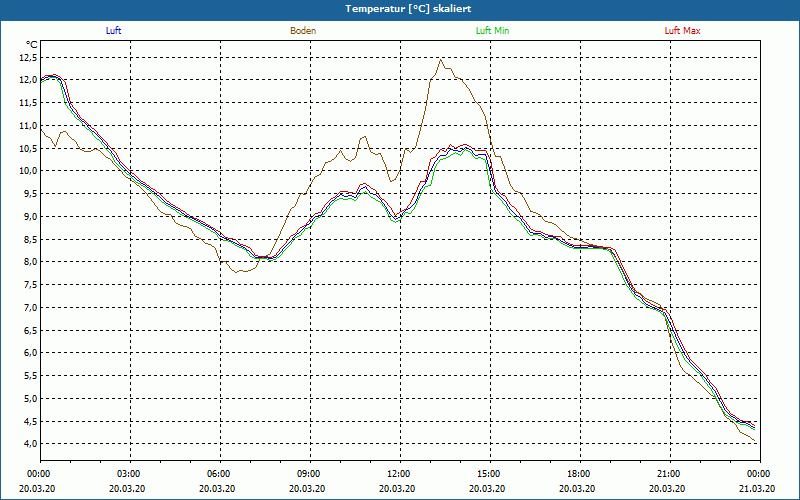The image size is (800, 500).
Task: Click the 21:00 time axis label
Action: tap(670, 474)
